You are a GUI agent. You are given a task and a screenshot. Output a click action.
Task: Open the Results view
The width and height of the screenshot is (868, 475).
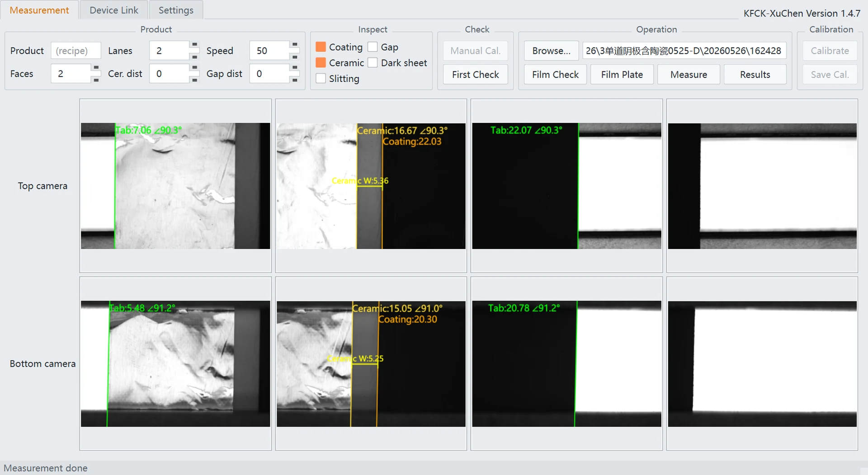point(755,75)
